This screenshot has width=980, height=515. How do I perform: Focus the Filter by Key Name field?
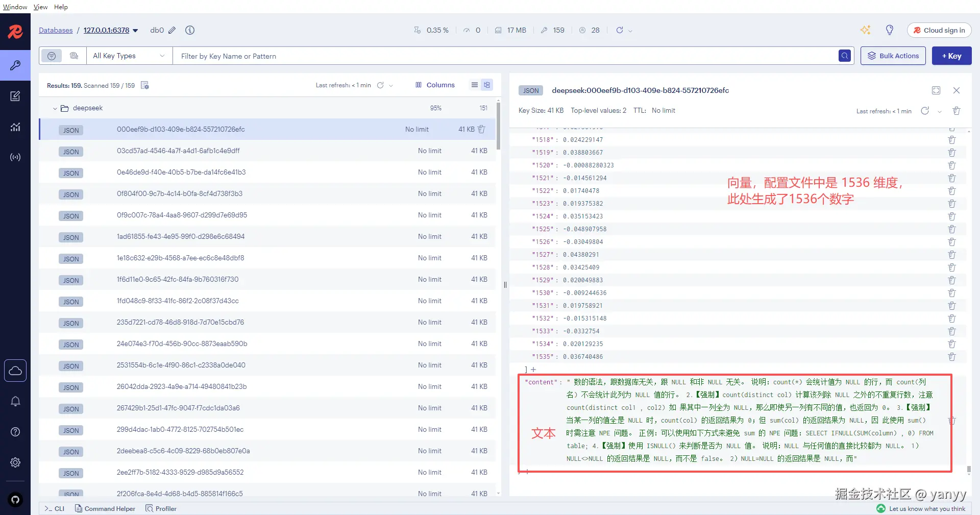pos(505,56)
